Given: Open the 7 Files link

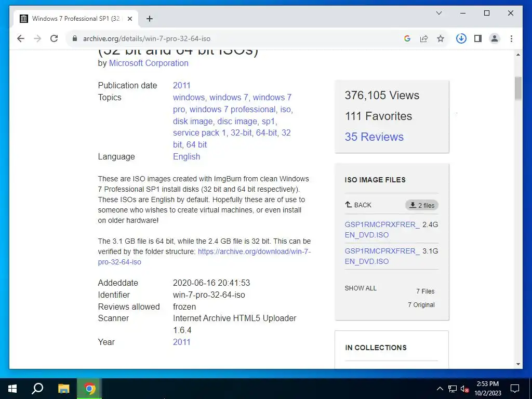Looking at the screenshot, I should (425, 291).
